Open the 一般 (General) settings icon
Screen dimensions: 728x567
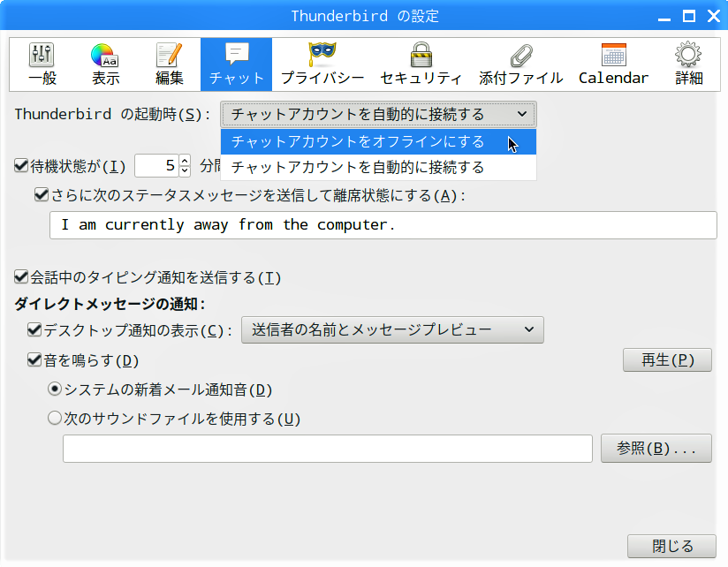pos(42,64)
